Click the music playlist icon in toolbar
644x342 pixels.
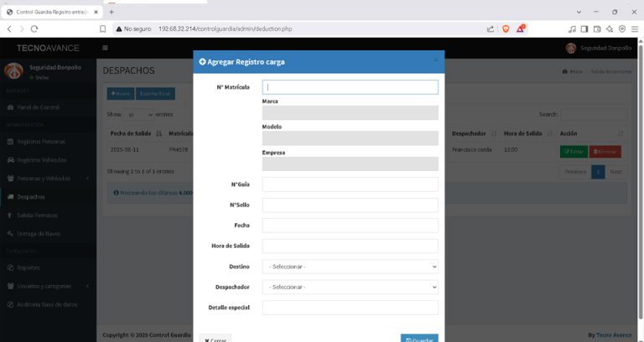coord(572,28)
